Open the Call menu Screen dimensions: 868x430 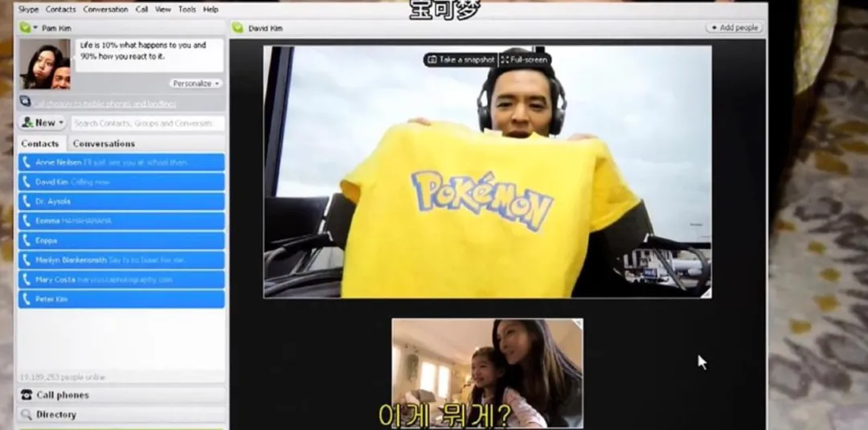point(141,10)
